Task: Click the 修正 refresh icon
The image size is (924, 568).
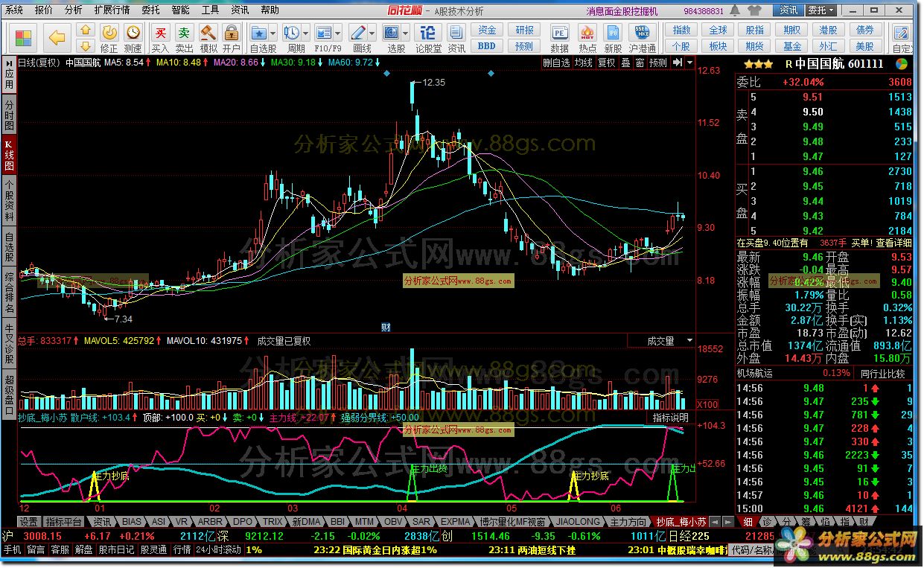Action: [109, 32]
